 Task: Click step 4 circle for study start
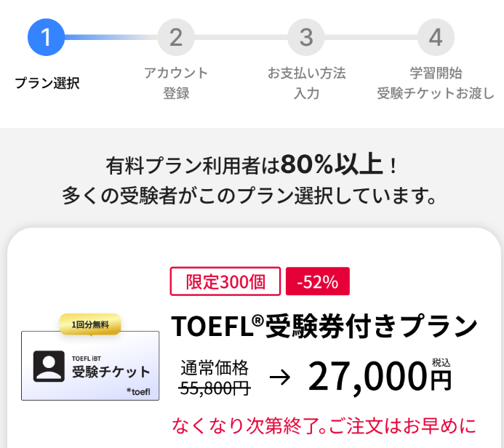(x=436, y=37)
